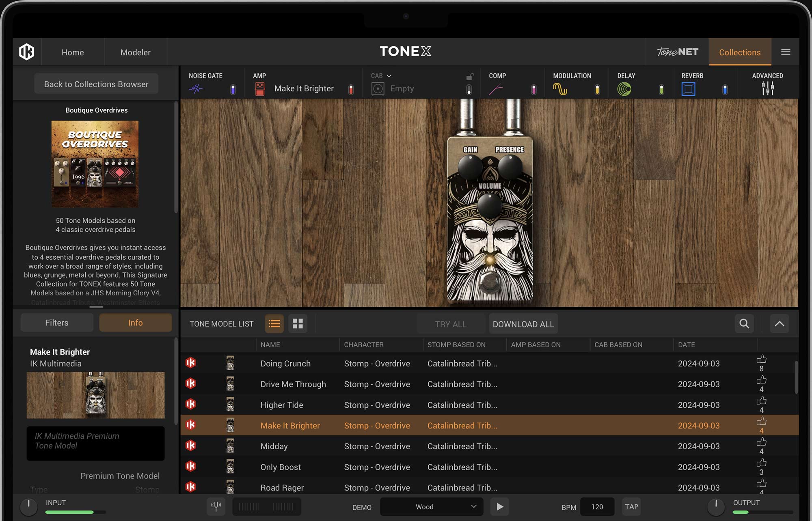The width and height of the screenshot is (812, 521).
Task: Click Back to Collections Browser
Action: tap(96, 84)
